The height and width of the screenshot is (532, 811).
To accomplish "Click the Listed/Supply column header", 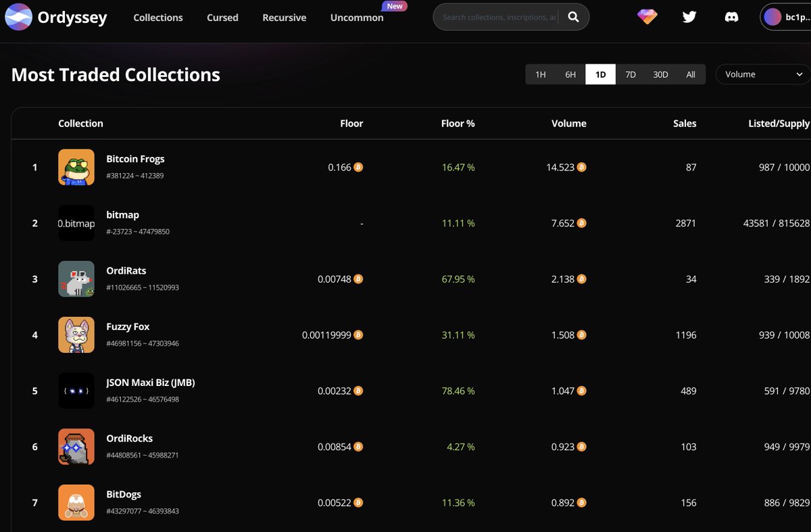I will pos(779,124).
